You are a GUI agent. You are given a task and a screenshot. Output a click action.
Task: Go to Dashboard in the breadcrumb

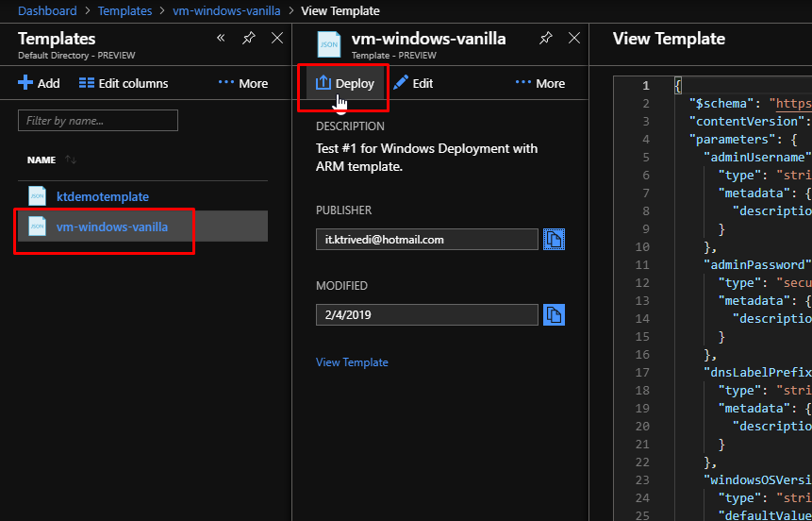coord(47,10)
